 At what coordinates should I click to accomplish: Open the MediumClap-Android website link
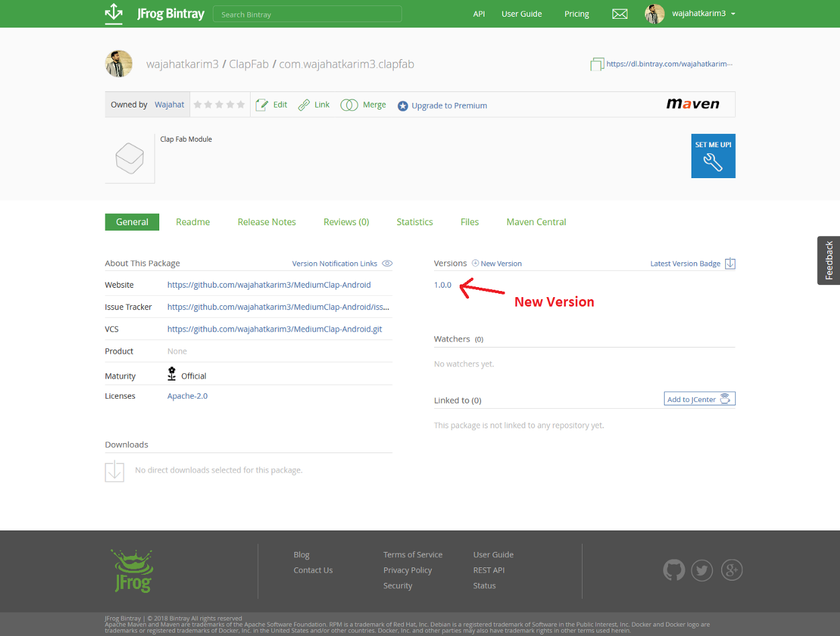pos(269,285)
